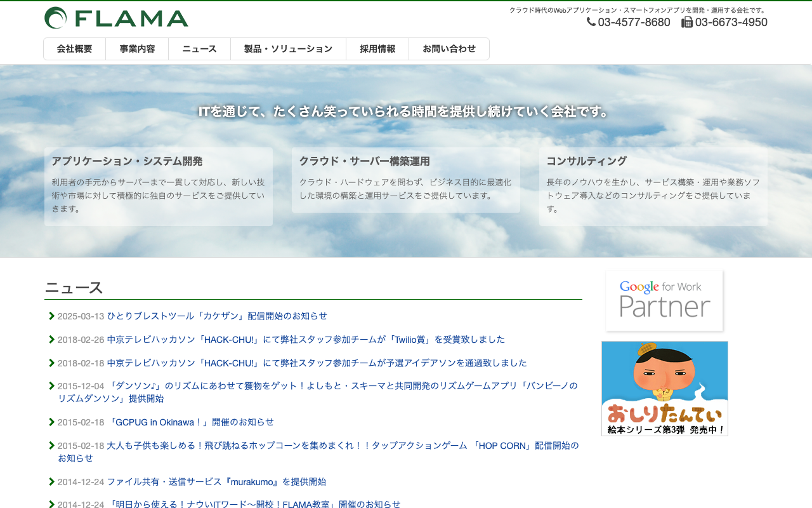Click the fax number 03-6673-4950
812x508 pixels.
[731, 22]
